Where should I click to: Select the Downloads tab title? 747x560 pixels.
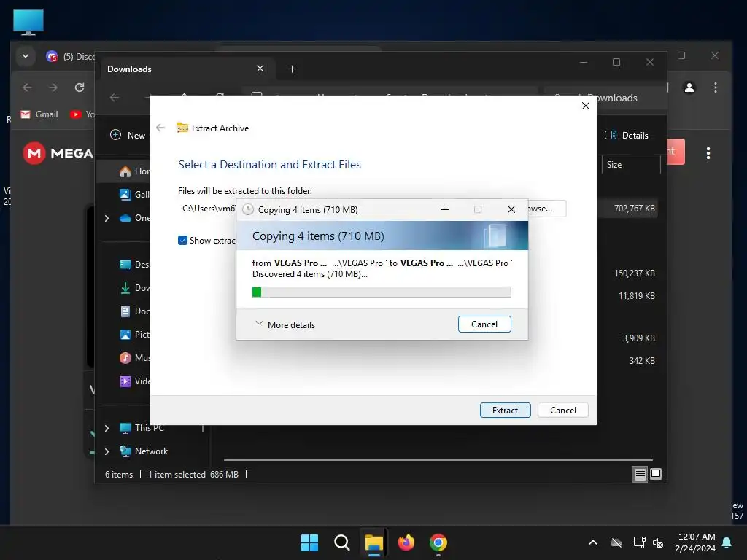point(129,69)
